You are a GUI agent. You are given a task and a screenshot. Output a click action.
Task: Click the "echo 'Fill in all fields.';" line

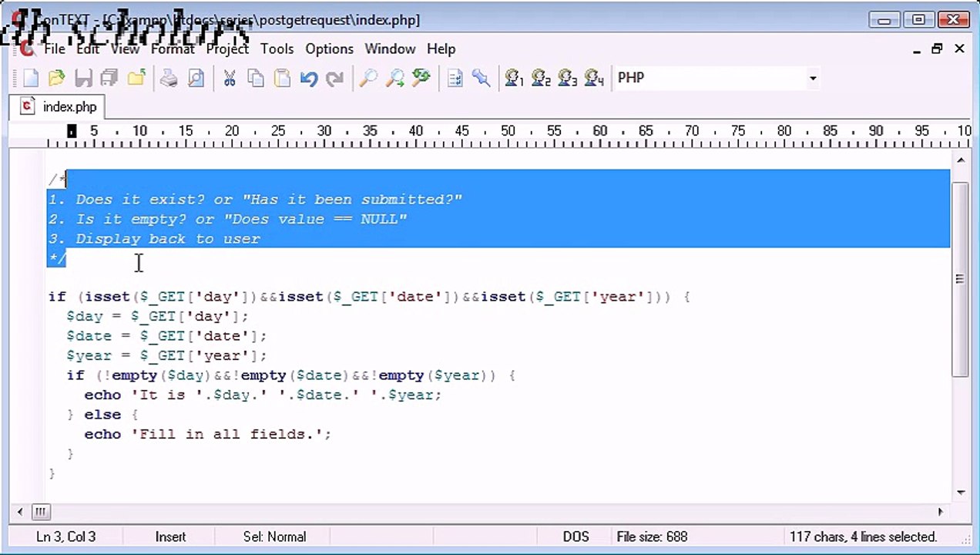pos(207,434)
